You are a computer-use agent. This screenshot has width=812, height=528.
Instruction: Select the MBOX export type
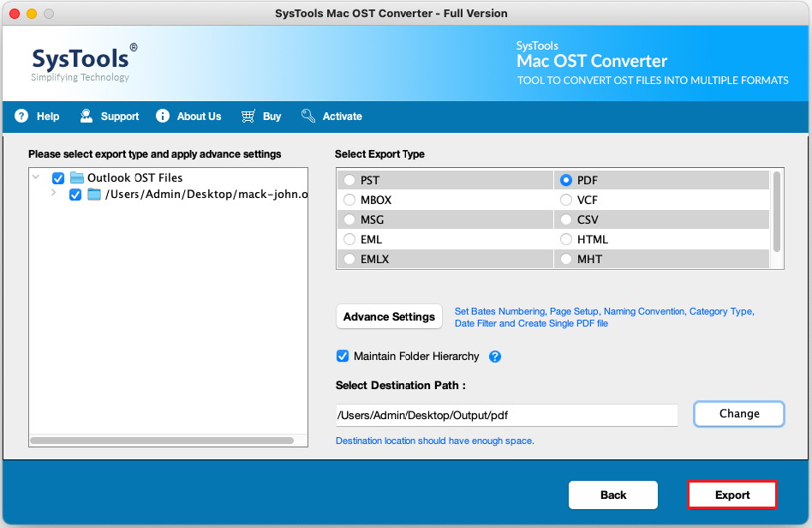click(349, 200)
